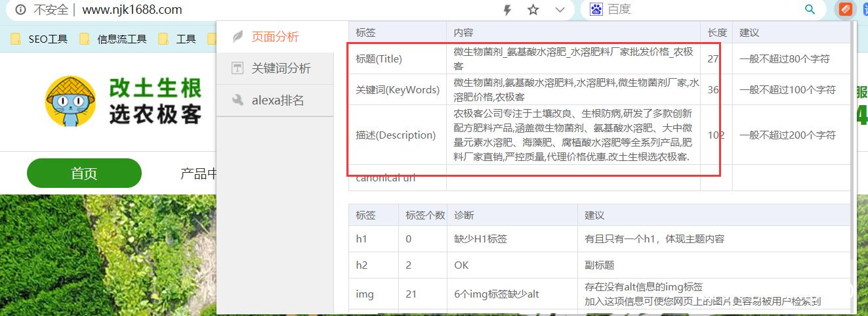Click the img tag count 21
Image resolution: width=868 pixels, height=316 pixels.
click(x=411, y=294)
